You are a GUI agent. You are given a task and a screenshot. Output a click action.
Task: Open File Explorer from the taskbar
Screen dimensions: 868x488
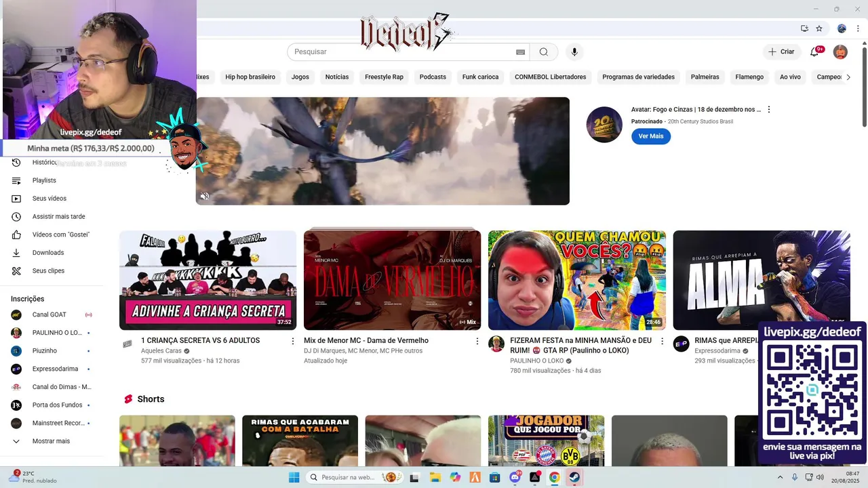(x=435, y=477)
